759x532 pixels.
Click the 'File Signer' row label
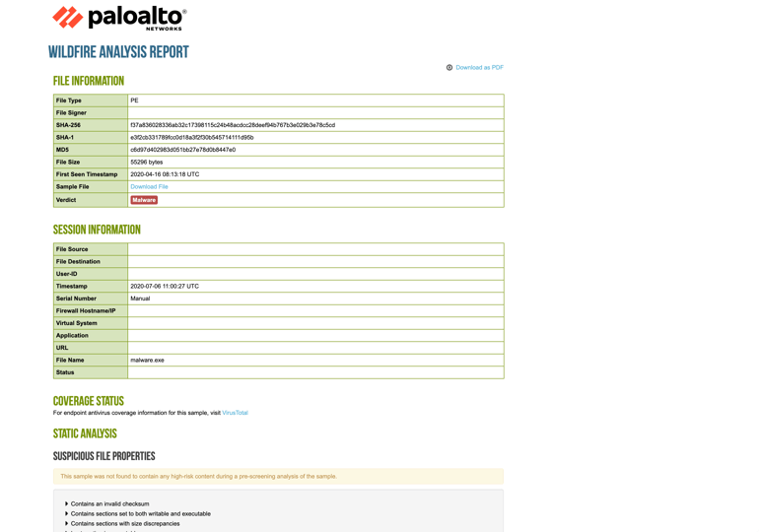(71, 112)
